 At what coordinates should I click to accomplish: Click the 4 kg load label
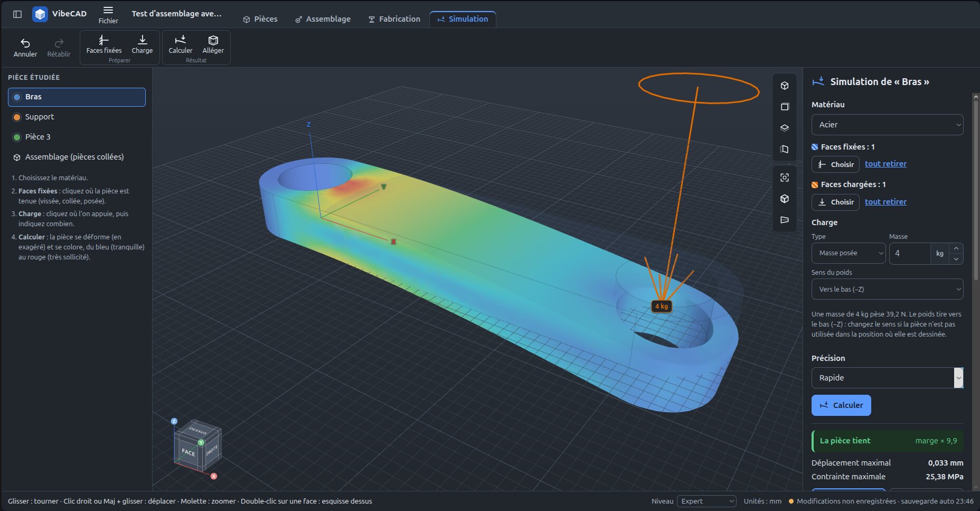tap(662, 306)
